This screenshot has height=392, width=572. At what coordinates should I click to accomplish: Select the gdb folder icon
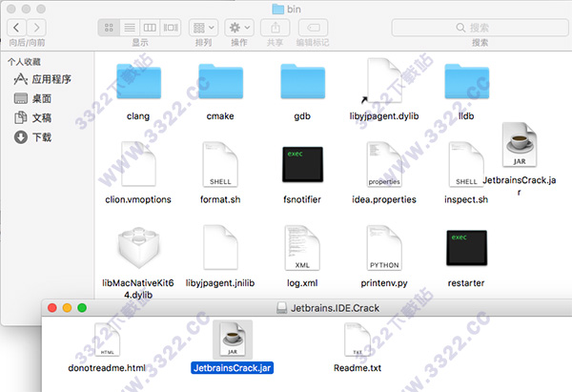click(x=303, y=81)
